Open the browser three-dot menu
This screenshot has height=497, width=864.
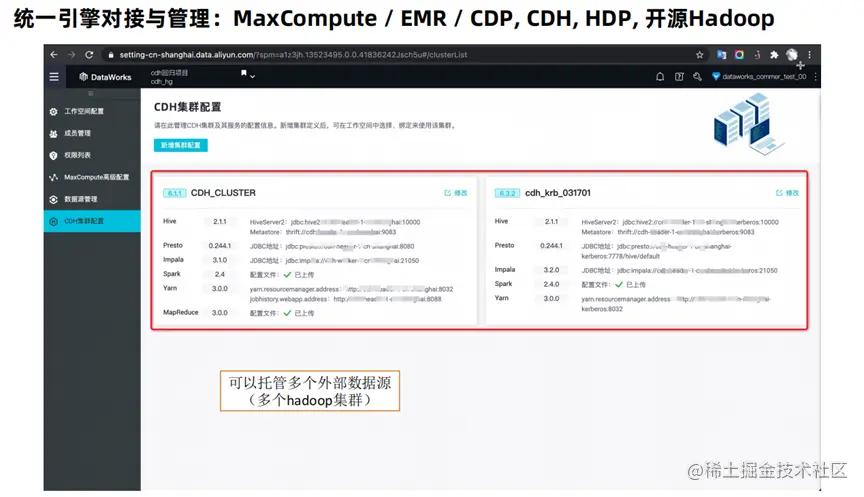tap(809, 55)
